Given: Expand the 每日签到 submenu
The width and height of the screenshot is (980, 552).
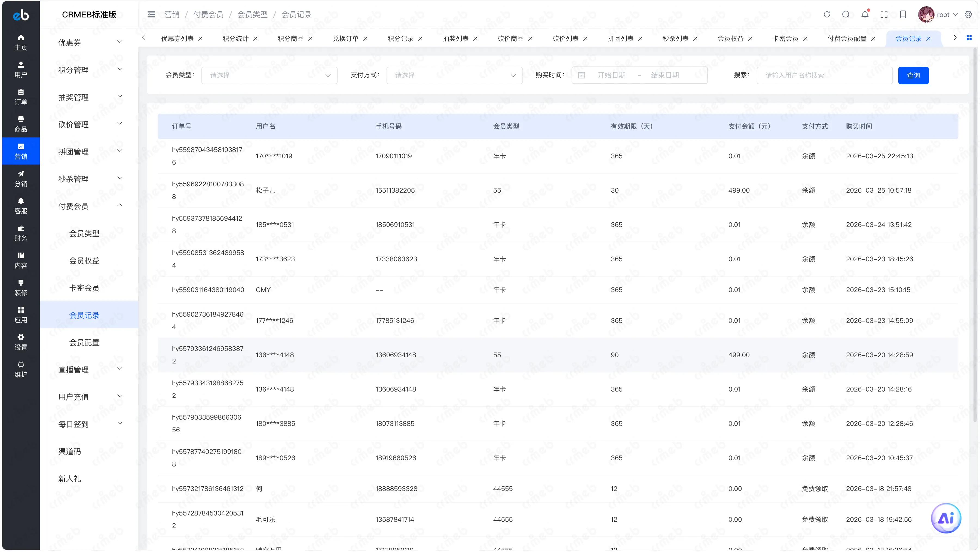Looking at the screenshot, I should tap(90, 424).
